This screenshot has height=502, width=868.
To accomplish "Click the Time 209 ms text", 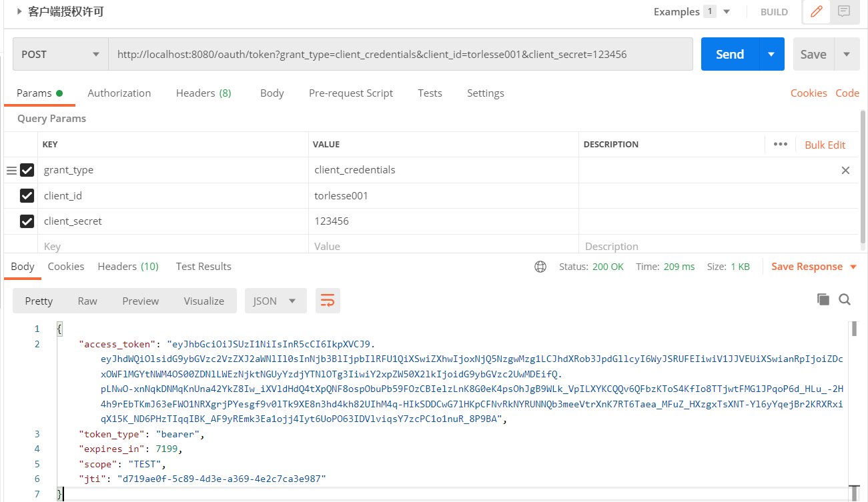I will (x=665, y=267).
